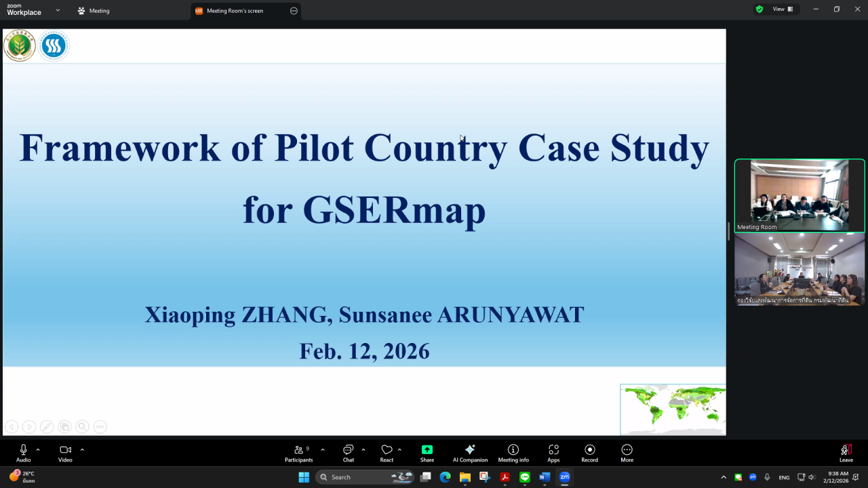Expand the Audio options arrow

pos(38,449)
